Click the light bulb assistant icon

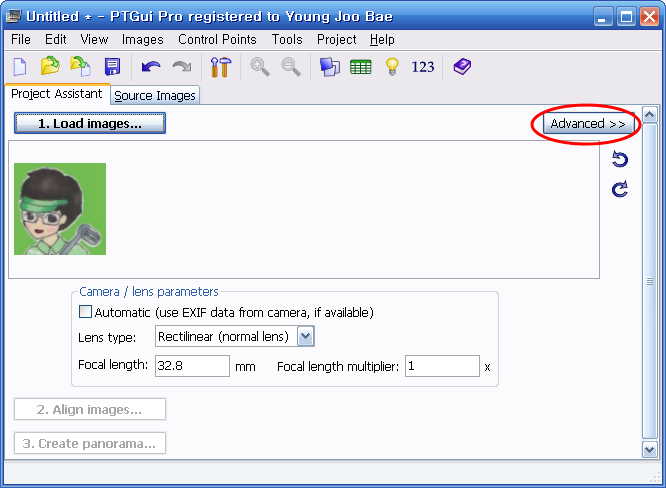(392, 67)
